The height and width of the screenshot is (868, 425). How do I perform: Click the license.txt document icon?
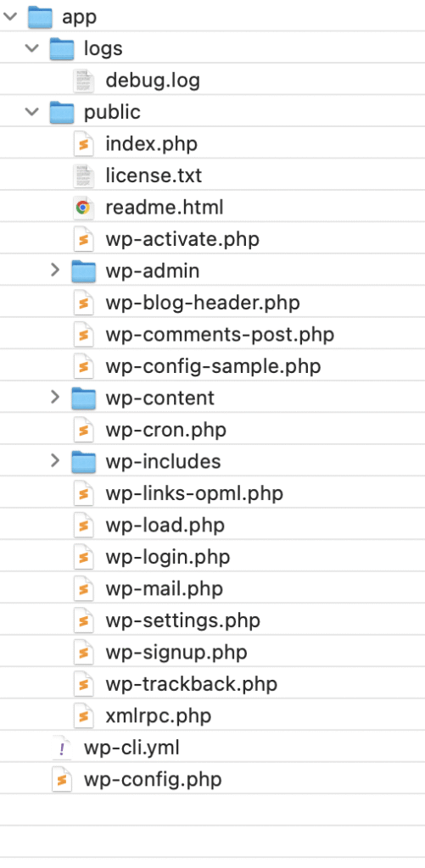(x=83, y=175)
